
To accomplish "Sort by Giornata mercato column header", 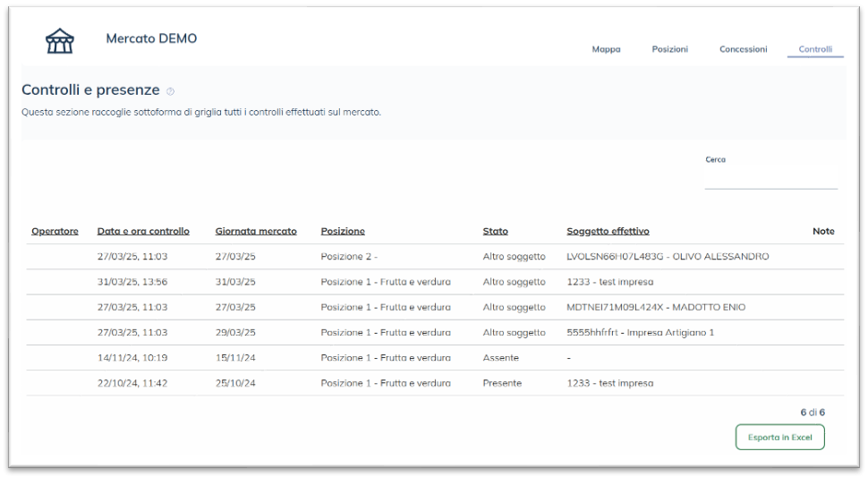I will point(256,231).
